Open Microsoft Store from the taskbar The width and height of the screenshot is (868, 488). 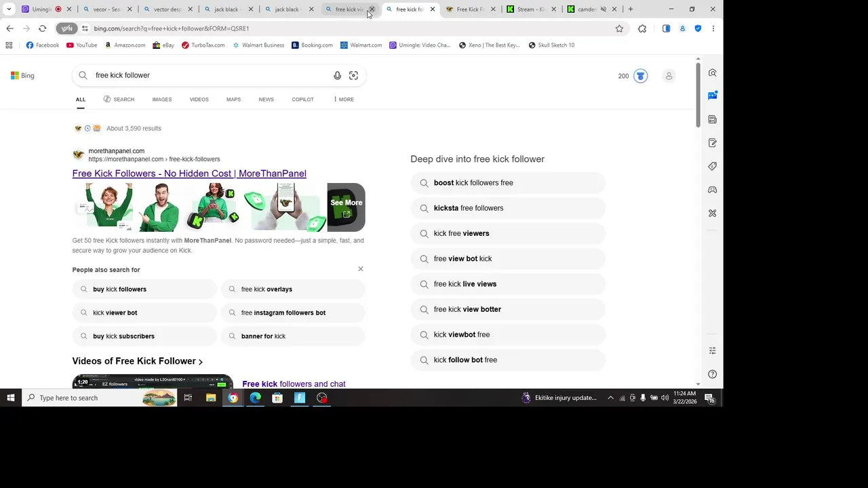(x=277, y=398)
